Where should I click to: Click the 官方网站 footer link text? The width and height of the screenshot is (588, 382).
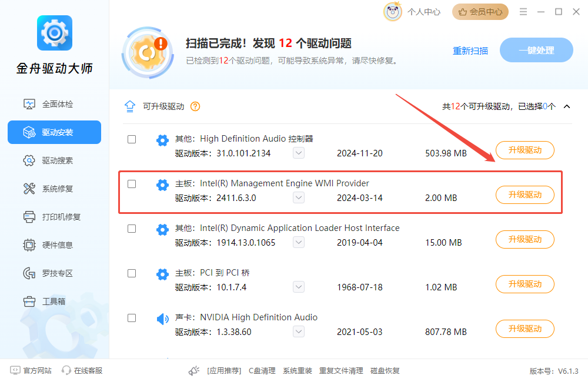(x=38, y=371)
